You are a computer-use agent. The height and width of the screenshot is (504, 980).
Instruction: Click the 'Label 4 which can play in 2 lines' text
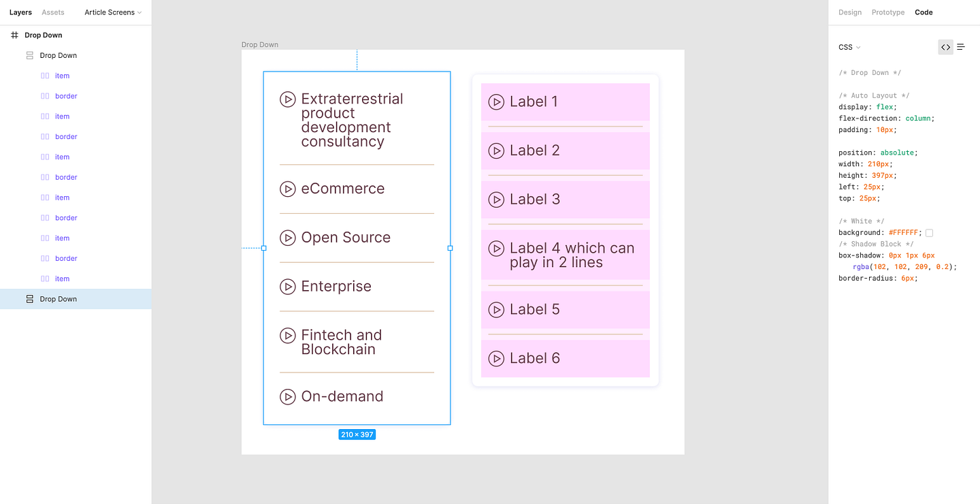[572, 255]
